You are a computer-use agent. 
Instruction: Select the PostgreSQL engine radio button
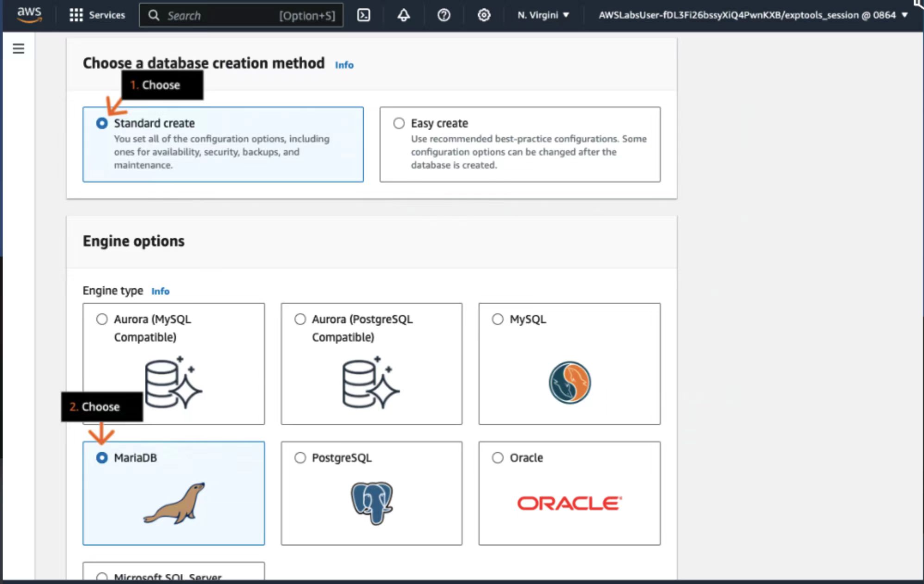pos(300,458)
